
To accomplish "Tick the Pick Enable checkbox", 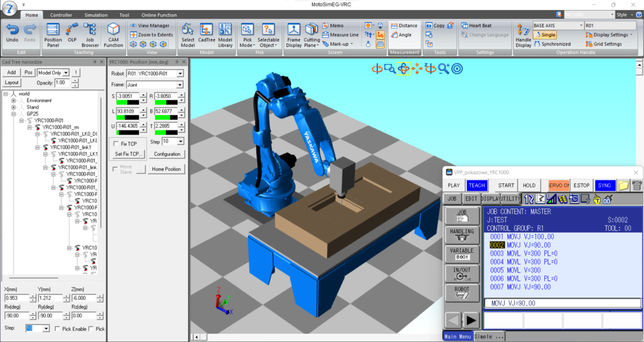I will [58, 329].
